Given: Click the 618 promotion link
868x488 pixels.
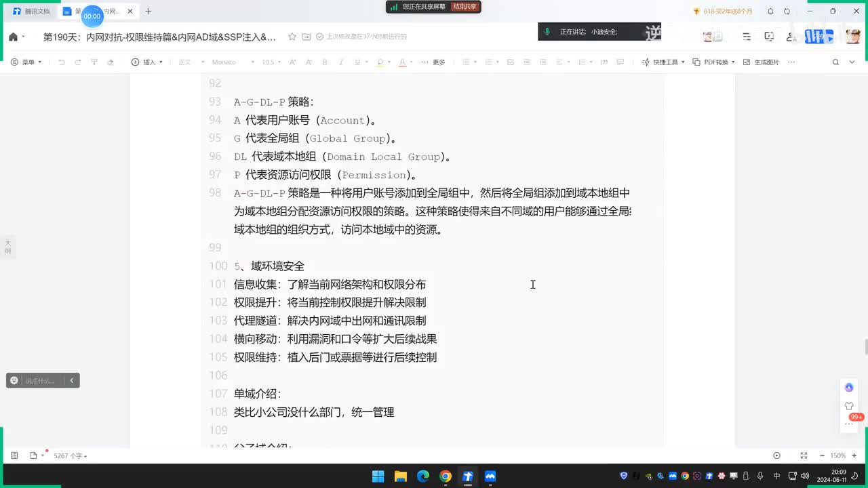Looking at the screenshot, I should [x=722, y=11].
